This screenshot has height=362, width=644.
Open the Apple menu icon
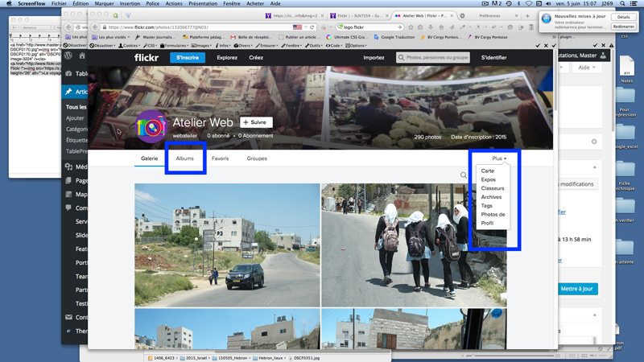pyautogui.click(x=9, y=4)
